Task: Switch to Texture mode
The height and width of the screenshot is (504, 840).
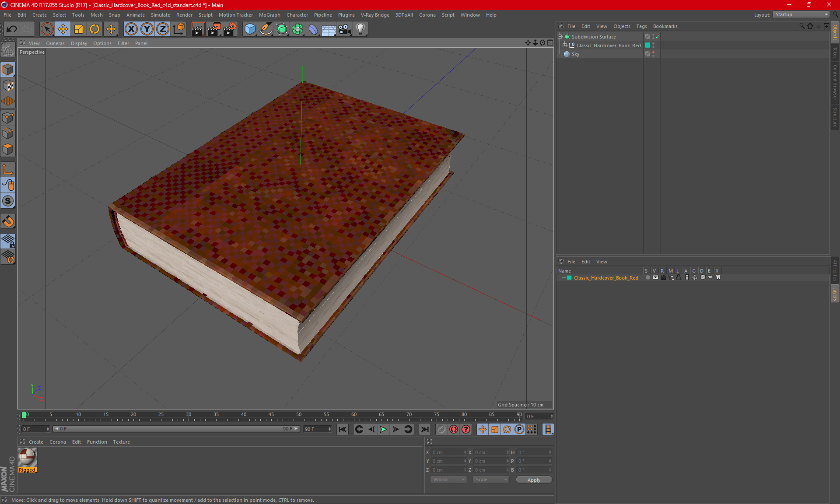Action: pos(8,86)
